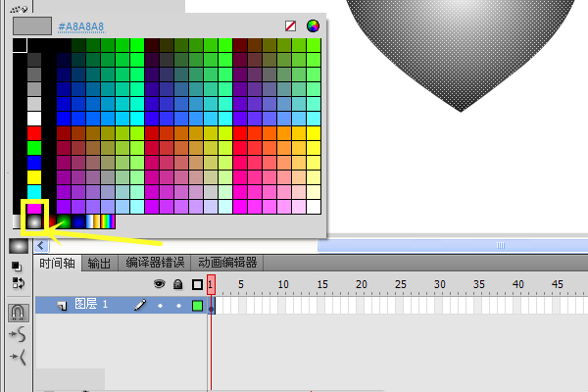Pick the rainbow linear gradient swatch
The width and height of the screenshot is (588, 392).
tap(108, 221)
